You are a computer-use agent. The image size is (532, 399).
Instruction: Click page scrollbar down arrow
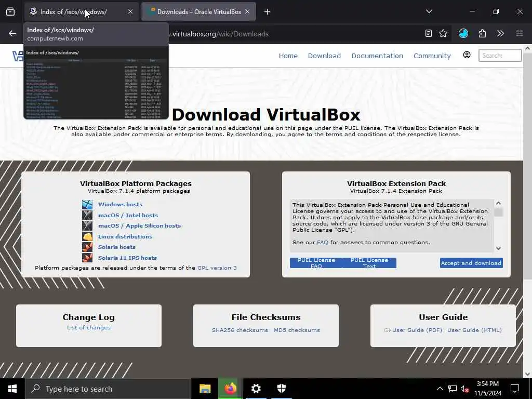point(528,374)
